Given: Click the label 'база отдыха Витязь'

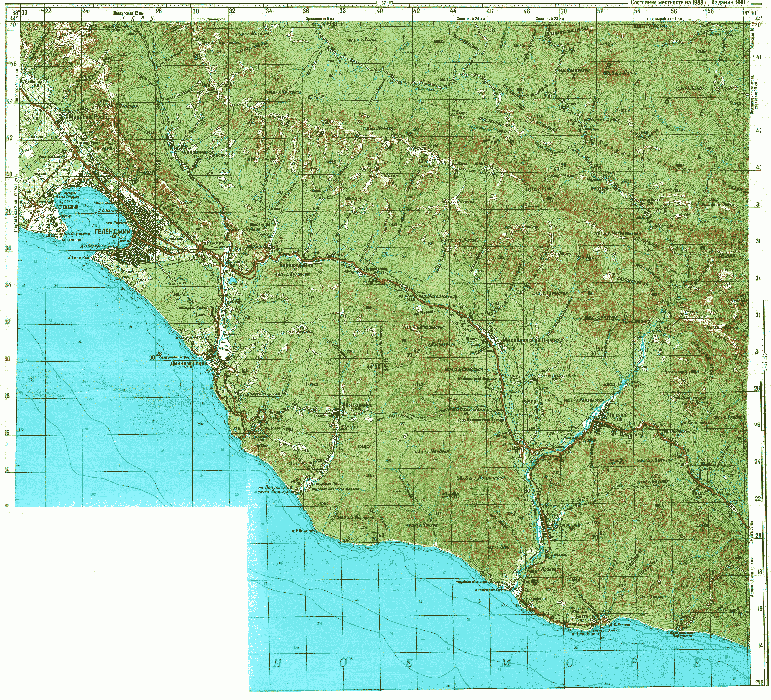Looking at the screenshot, I should coord(179,357).
